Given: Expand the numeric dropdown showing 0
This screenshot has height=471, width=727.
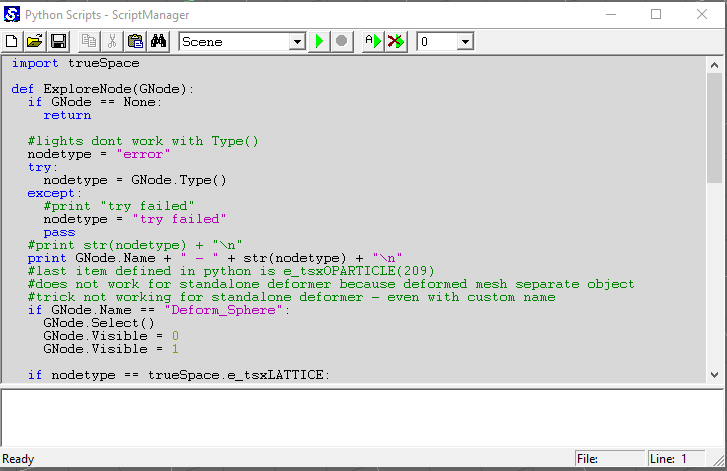Looking at the screenshot, I should [465, 42].
